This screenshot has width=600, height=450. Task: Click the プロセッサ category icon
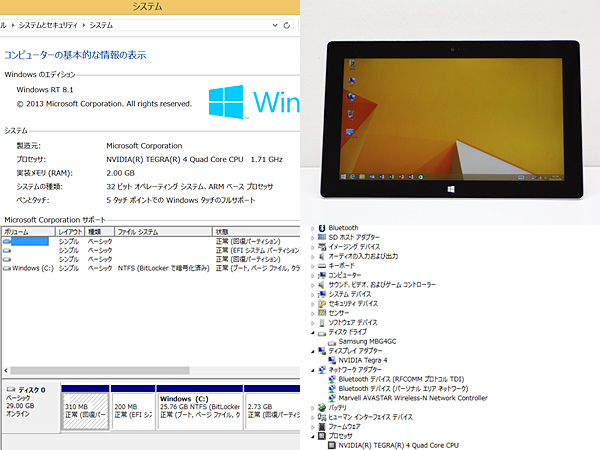(322, 436)
